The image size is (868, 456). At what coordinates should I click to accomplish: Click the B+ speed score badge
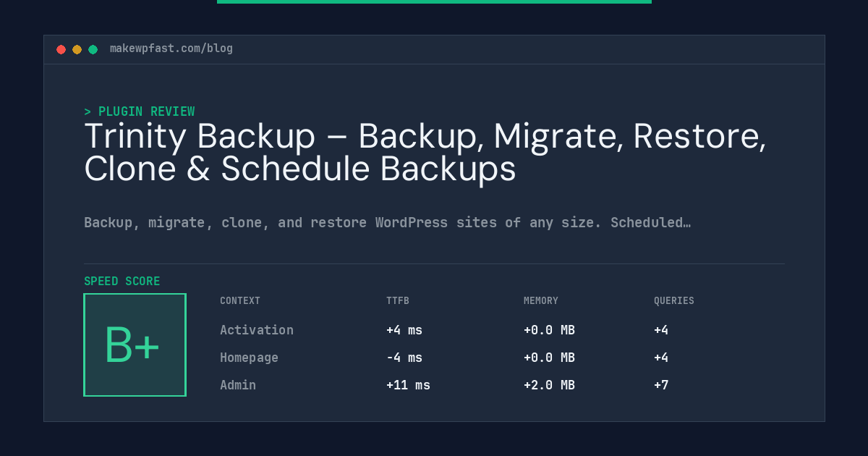tap(135, 345)
